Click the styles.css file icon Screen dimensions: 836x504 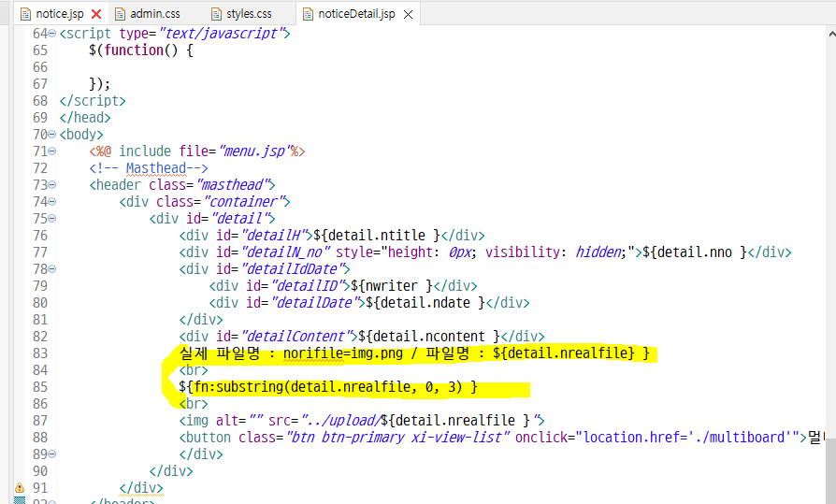[216, 14]
